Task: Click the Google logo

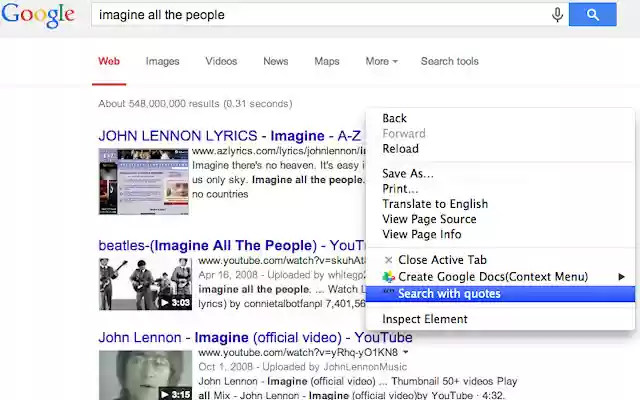Action: click(x=38, y=16)
